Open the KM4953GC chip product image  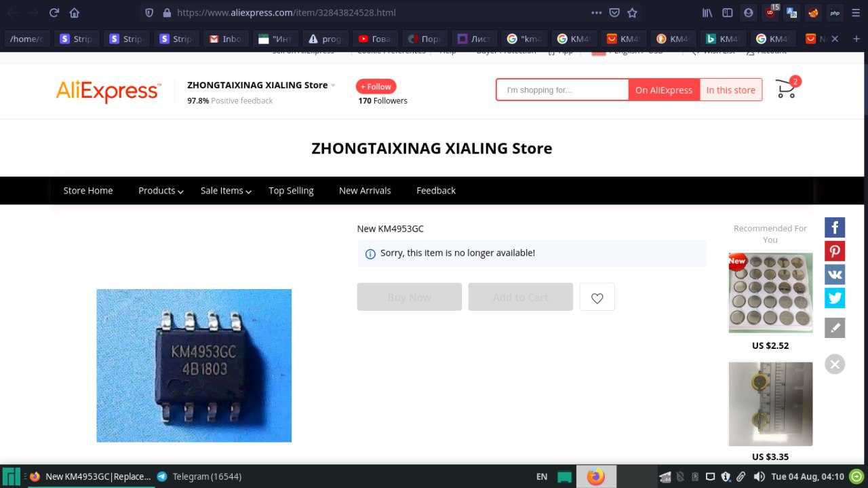194,366
